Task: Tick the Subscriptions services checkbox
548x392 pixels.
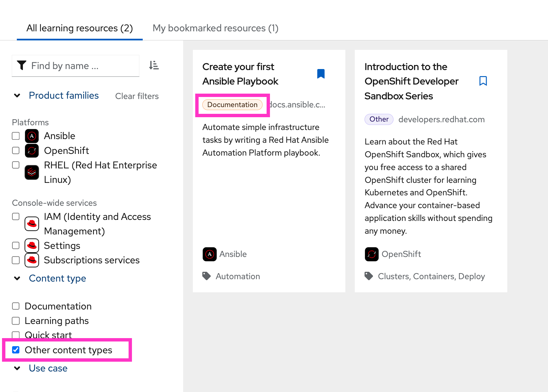Action: (x=16, y=260)
